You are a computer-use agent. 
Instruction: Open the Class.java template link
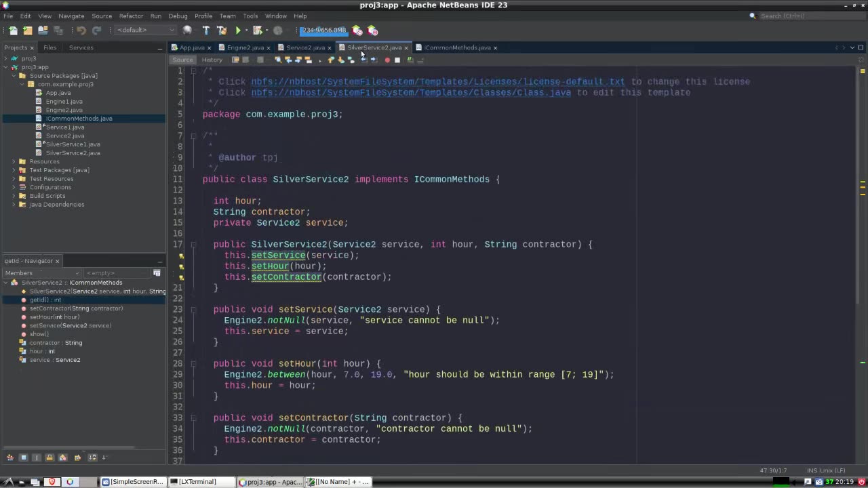click(x=411, y=92)
